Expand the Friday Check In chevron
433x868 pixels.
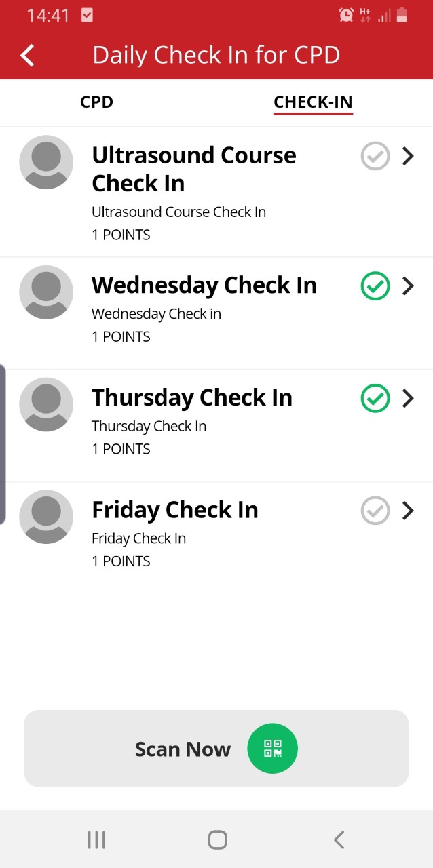(x=408, y=511)
